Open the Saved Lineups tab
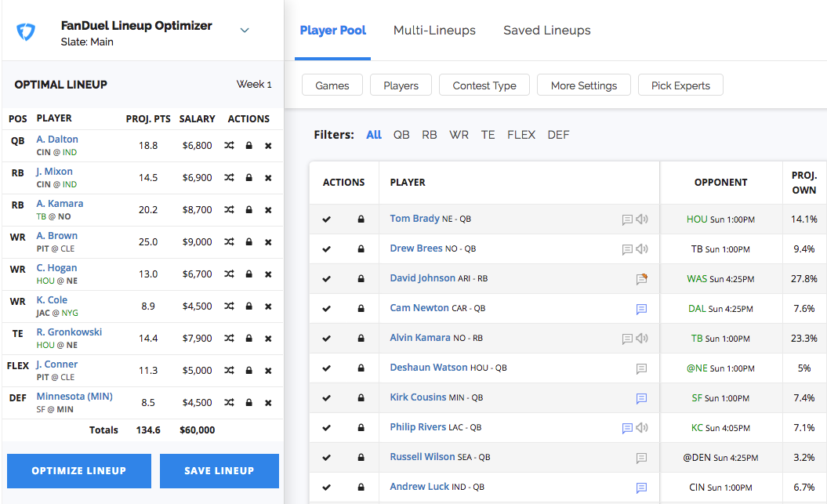Screen dimensions: 827x504 click(547, 31)
